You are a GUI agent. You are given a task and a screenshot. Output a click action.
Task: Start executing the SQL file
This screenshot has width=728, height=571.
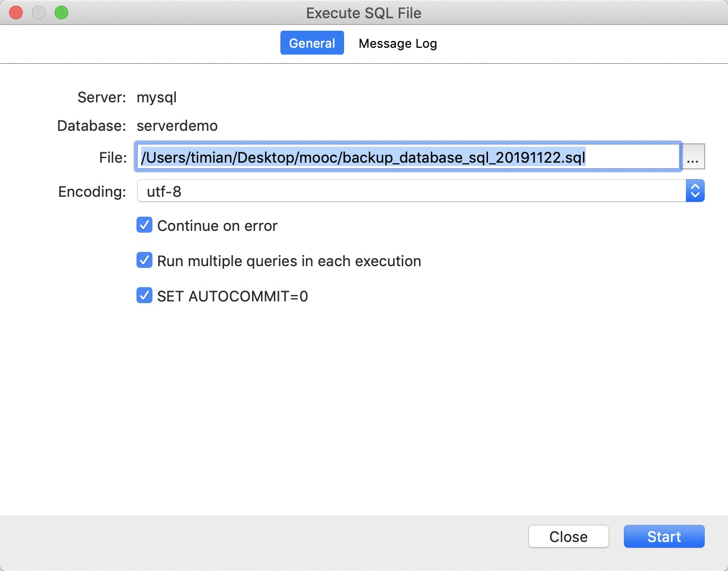tap(664, 536)
